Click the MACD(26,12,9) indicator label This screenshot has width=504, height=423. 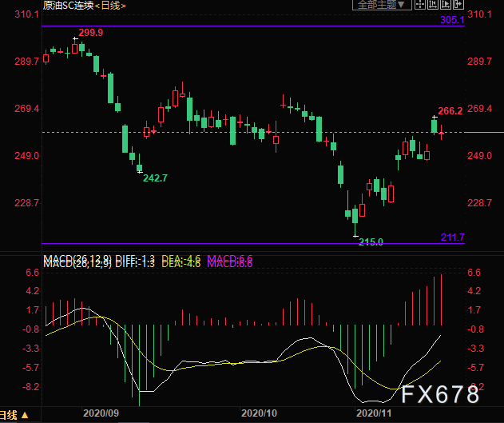[77, 261]
